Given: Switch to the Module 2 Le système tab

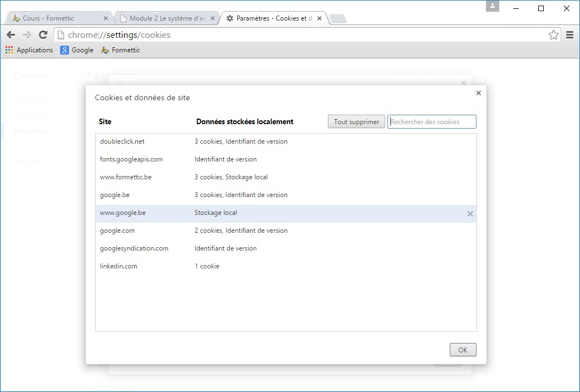Looking at the screenshot, I should (166, 18).
